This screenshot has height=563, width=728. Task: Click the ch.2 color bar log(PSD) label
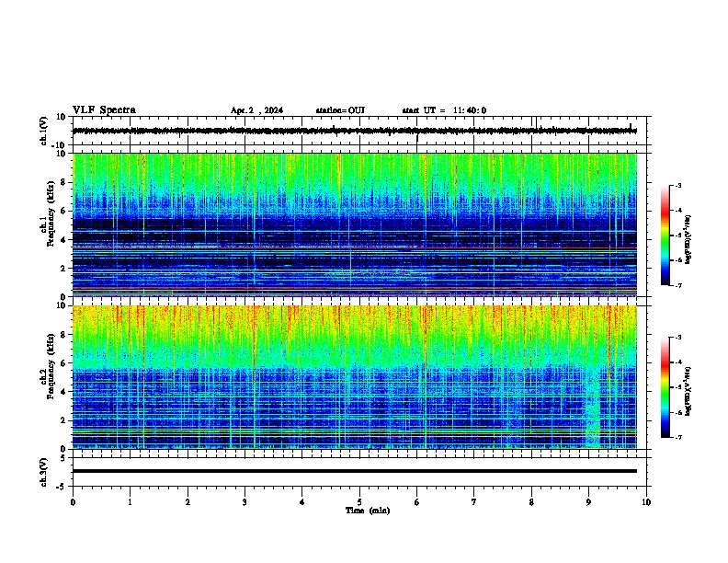pos(688,392)
